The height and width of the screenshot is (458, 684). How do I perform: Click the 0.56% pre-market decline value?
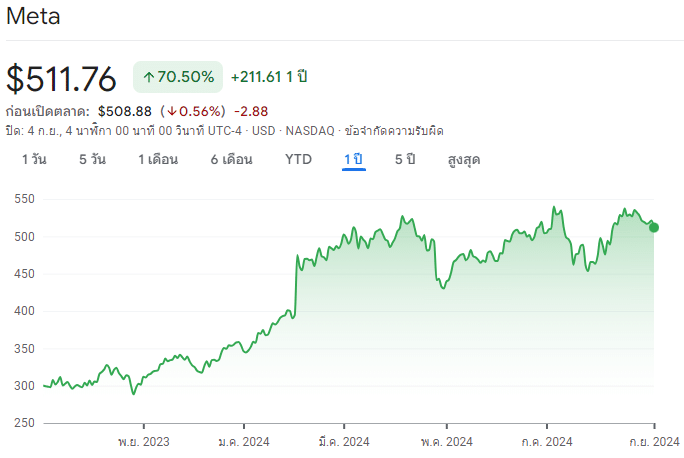pos(193,111)
